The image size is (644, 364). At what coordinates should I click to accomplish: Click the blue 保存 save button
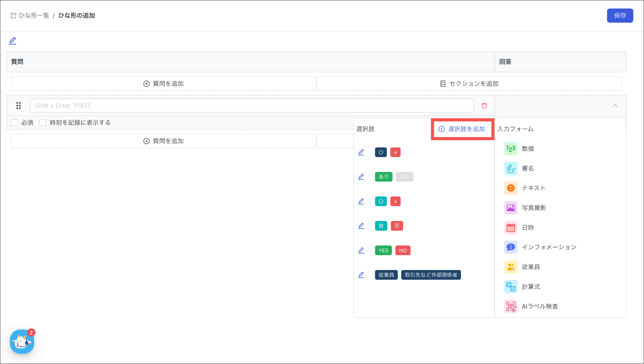[x=620, y=15]
